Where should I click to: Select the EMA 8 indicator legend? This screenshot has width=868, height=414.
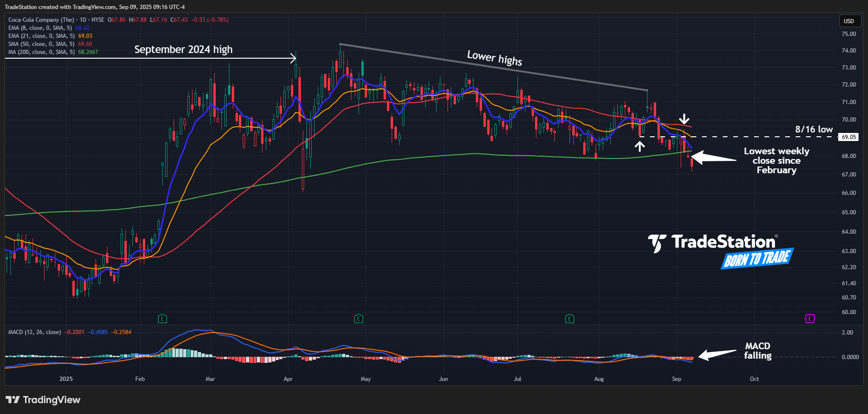click(41, 28)
